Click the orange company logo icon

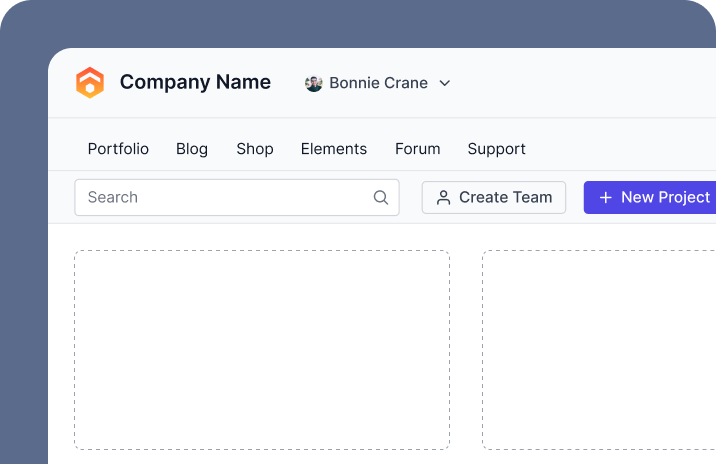pos(90,83)
